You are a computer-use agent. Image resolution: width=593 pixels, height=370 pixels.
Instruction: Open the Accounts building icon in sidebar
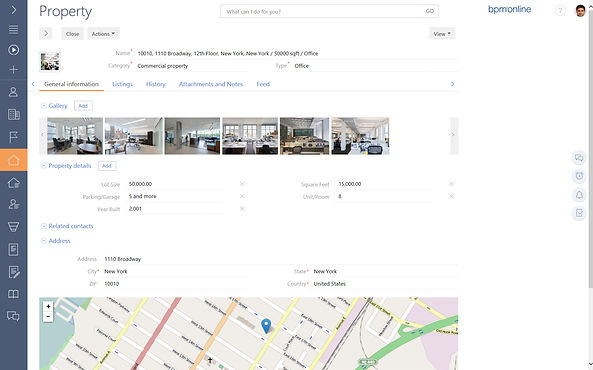[14, 114]
